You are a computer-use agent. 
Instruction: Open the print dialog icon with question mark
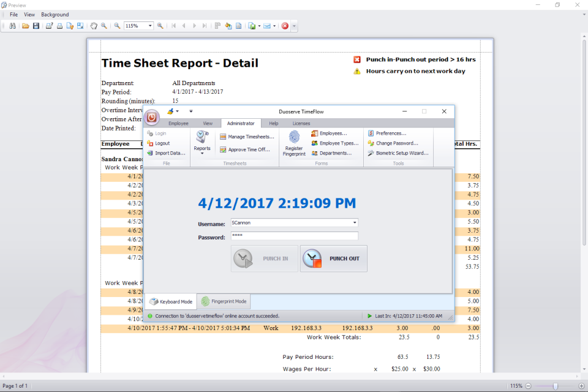[49, 26]
